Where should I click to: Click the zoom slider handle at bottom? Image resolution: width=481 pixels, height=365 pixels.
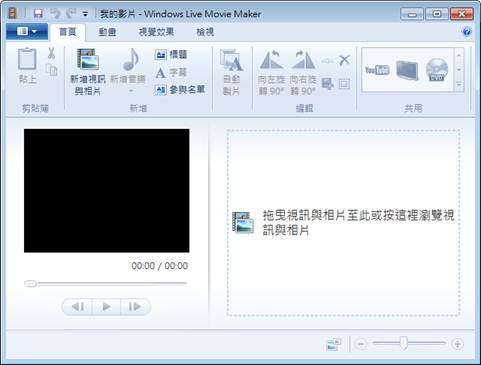click(x=404, y=343)
